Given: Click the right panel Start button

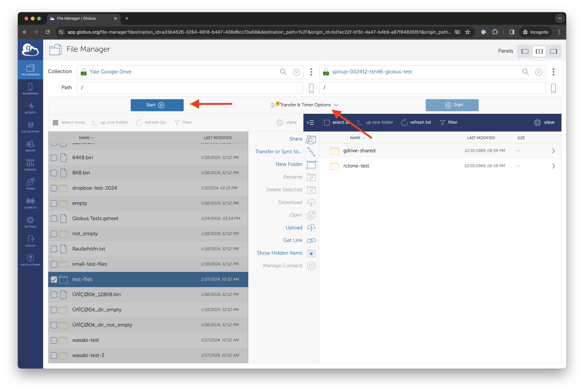Looking at the screenshot, I should (452, 105).
